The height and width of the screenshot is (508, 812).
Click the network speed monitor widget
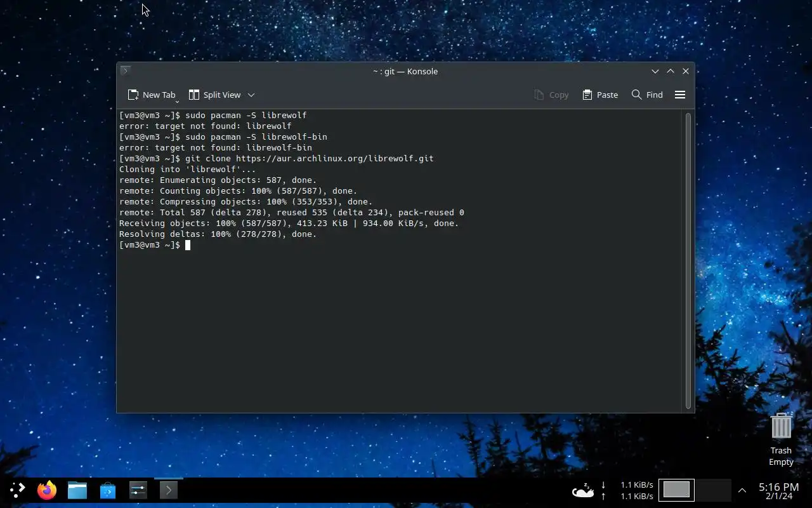(x=627, y=490)
